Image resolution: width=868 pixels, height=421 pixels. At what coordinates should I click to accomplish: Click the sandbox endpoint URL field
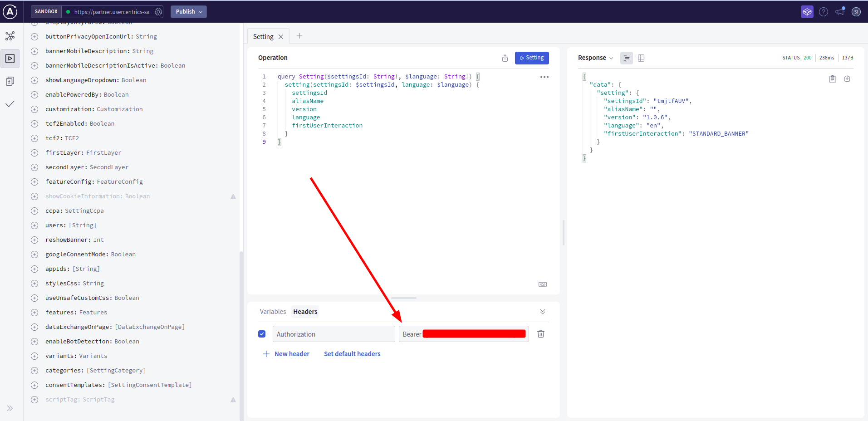tap(112, 12)
